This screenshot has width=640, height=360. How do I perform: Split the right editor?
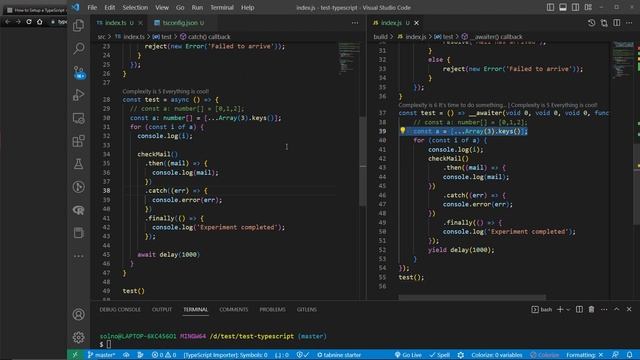point(617,23)
